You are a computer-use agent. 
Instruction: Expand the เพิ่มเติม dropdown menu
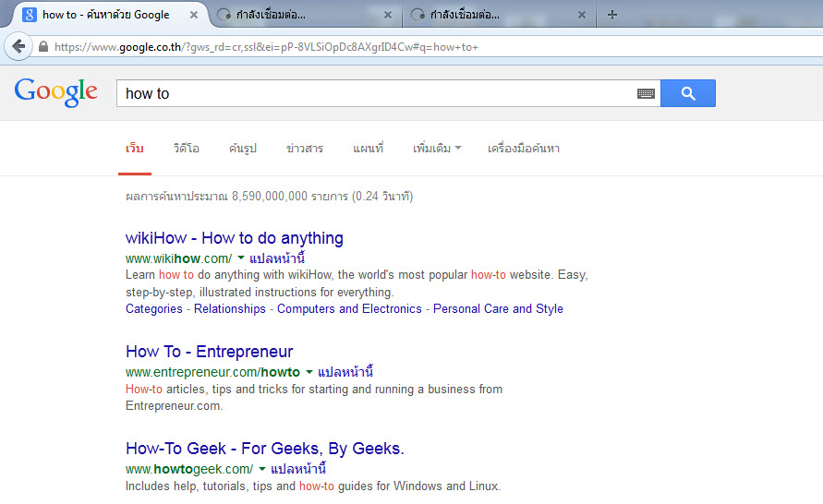click(437, 149)
